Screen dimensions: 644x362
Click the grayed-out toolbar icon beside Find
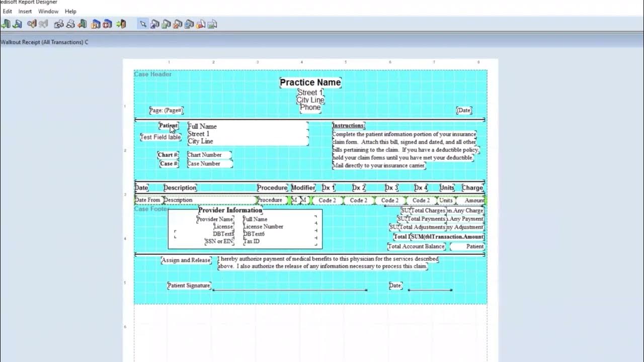44,24
